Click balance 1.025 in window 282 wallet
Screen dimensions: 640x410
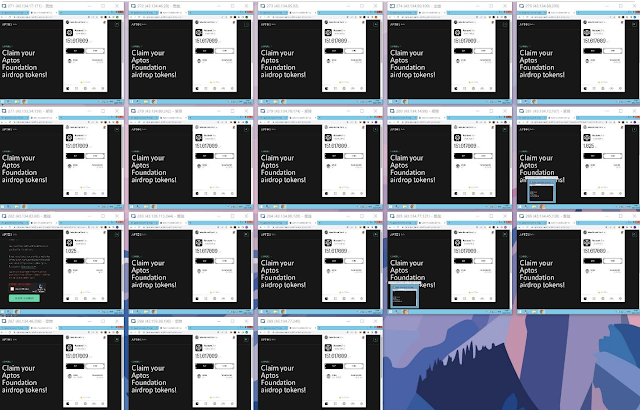(x=71, y=250)
